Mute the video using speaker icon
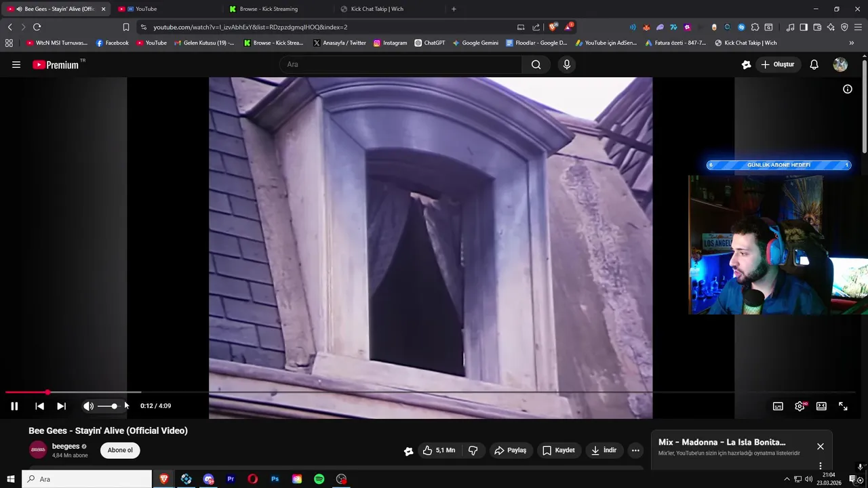 tap(88, 406)
